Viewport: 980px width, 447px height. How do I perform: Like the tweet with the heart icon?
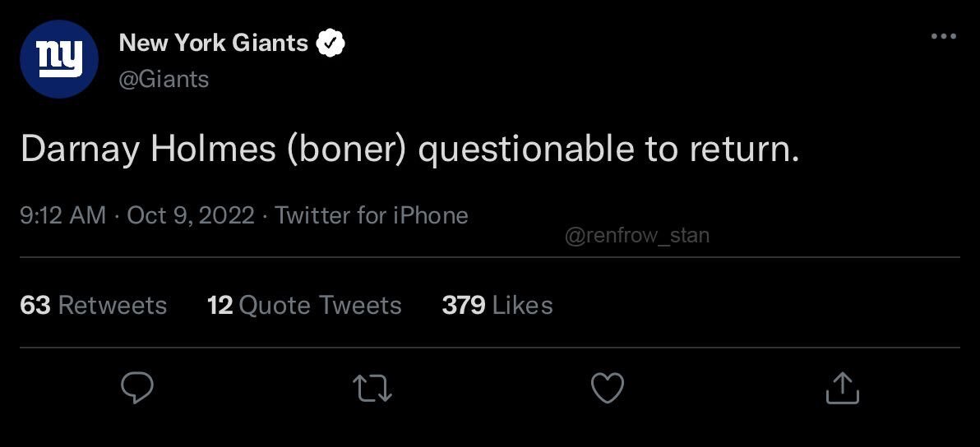click(x=608, y=388)
